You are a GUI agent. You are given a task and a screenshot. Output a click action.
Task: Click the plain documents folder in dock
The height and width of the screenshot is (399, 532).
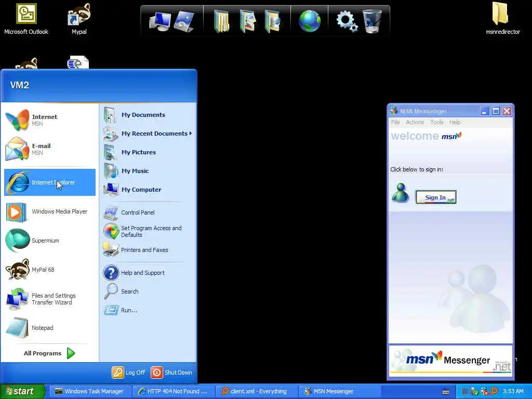click(x=221, y=21)
